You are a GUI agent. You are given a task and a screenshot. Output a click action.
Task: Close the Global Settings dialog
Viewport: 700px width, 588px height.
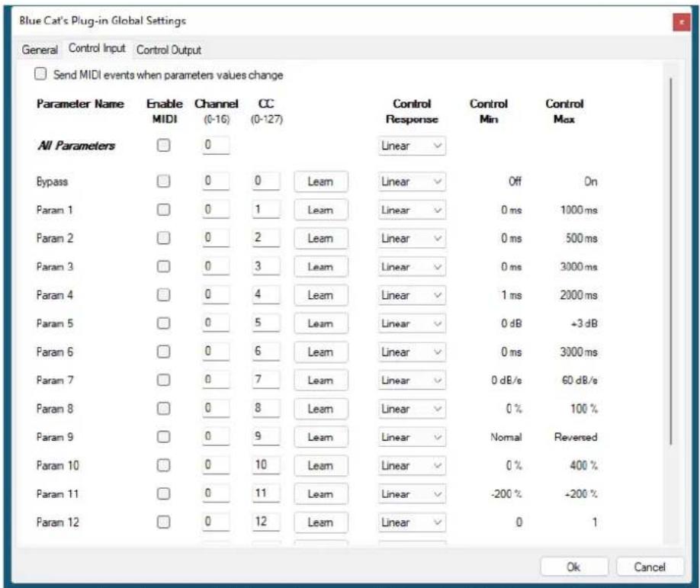681,22
